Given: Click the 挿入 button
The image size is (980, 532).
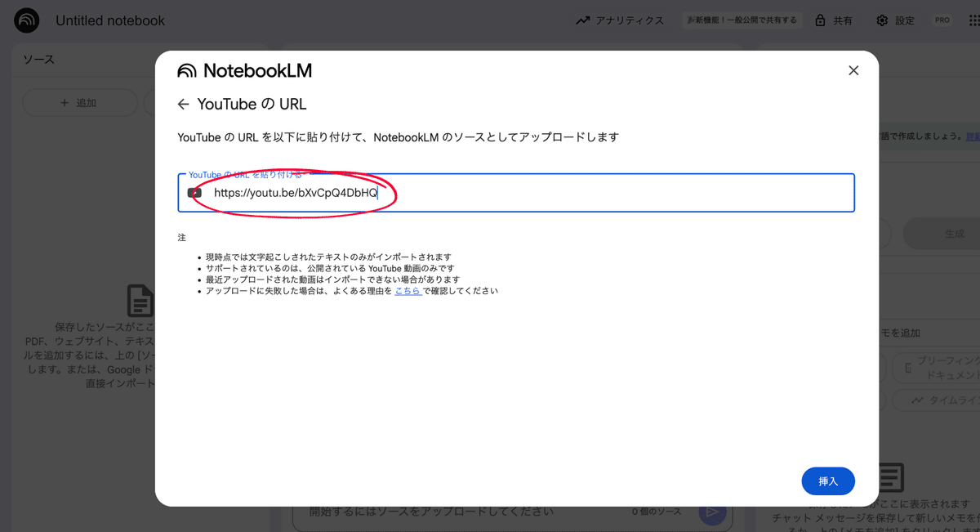Looking at the screenshot, I should tap(828, 481).
